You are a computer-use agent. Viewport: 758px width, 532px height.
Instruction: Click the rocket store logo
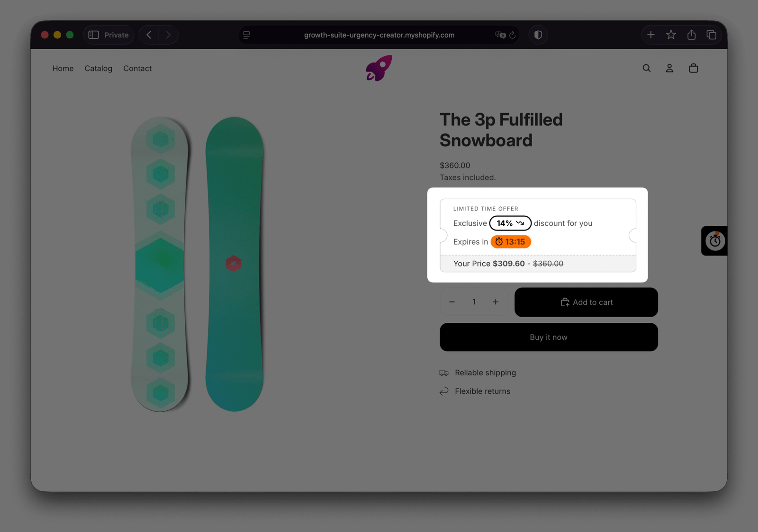(x=379, y=68)
